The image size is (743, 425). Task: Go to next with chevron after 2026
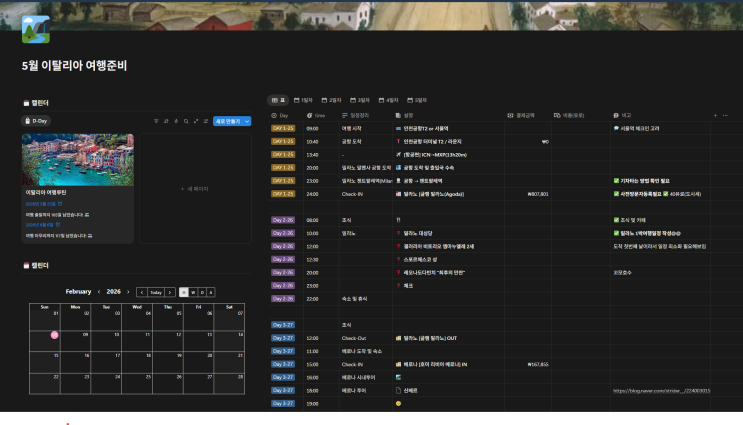click(x=128, y=292)
